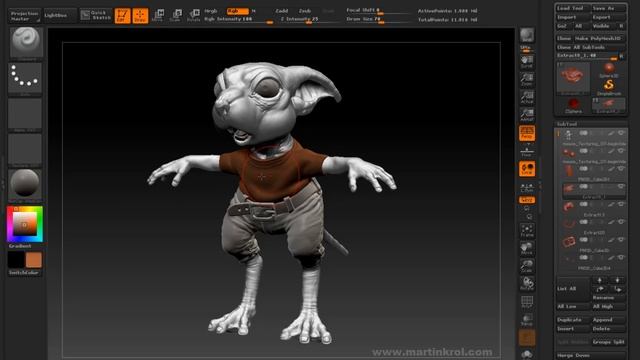Viewport: 640px width, 360px height.
Task: Open the empty alpha slot
Action: pyautogui.click(x=25, y=114)
